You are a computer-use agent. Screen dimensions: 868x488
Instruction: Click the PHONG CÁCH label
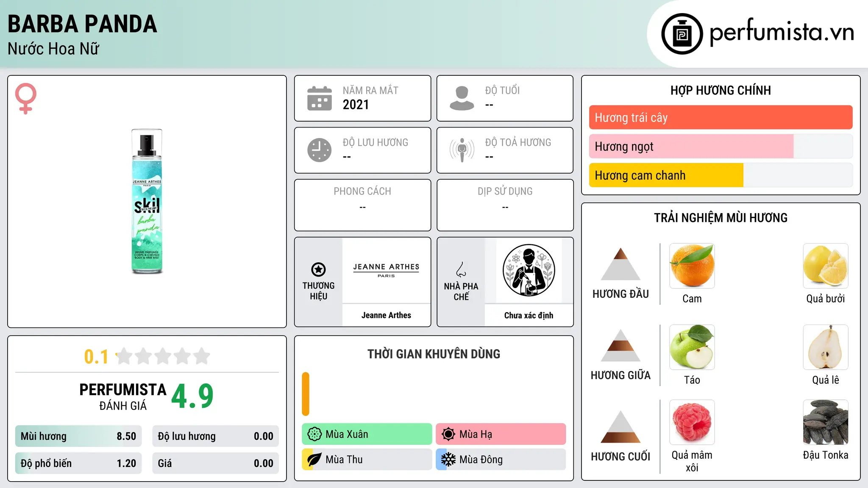coord(362,191)
